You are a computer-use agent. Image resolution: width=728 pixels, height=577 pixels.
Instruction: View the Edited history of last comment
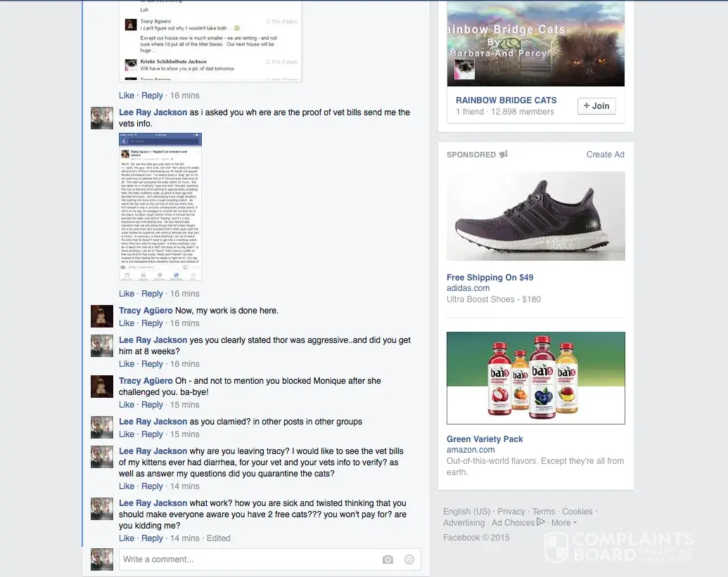pos(218,538)
